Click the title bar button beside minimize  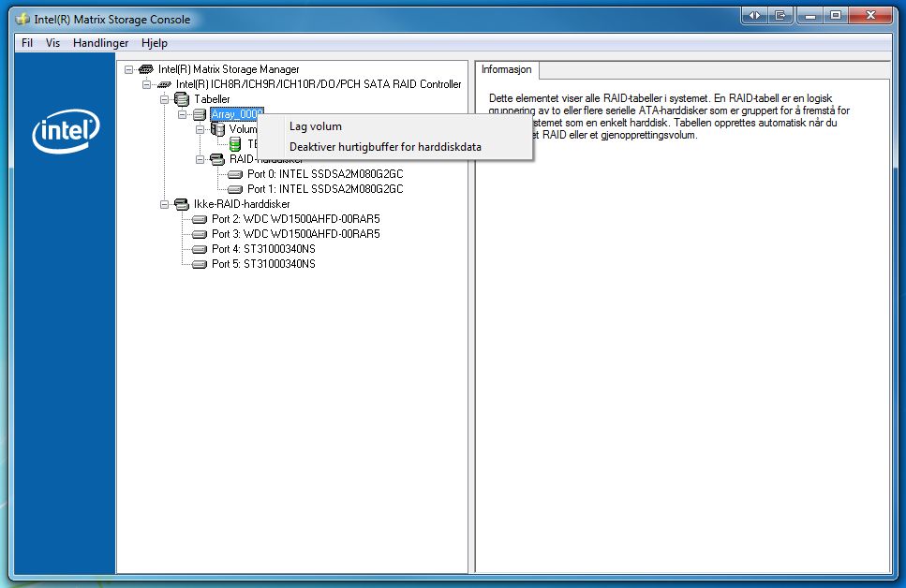tap(780, 16)
